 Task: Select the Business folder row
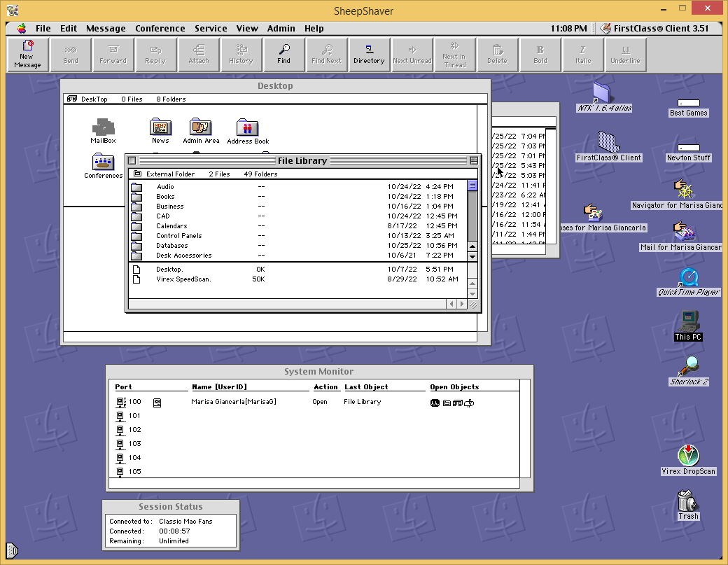point(298,206)
